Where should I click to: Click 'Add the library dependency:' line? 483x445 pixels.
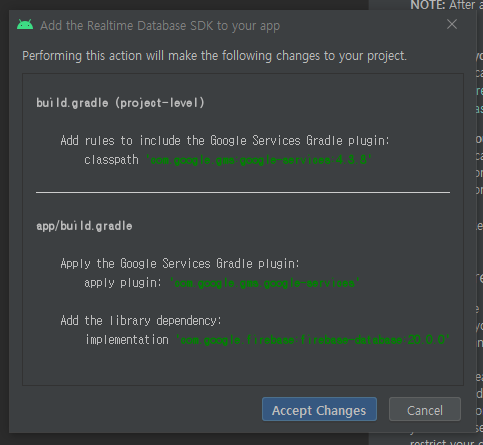point(141,321)
